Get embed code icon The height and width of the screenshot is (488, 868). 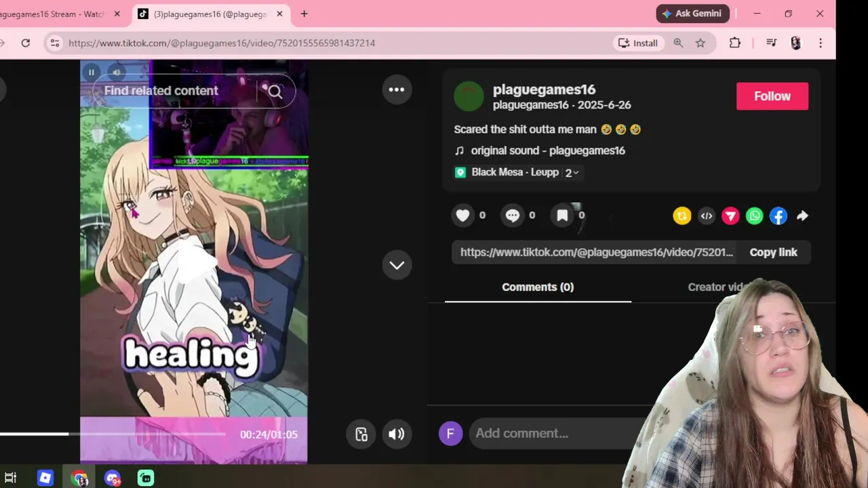(707, 216)
